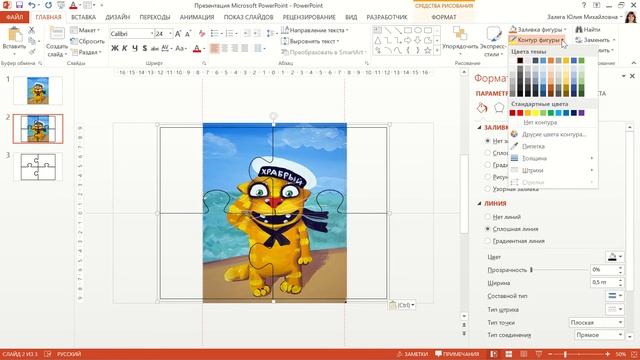This screenshot has height=360, width=640.
Task: Open the Макет layout dropdown
Action: click(x=85, y=30)
